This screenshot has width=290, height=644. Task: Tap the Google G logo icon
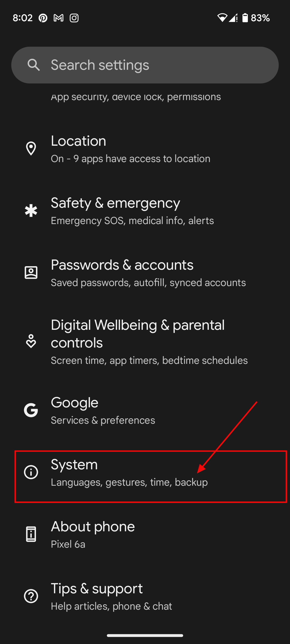coord(31,410)
